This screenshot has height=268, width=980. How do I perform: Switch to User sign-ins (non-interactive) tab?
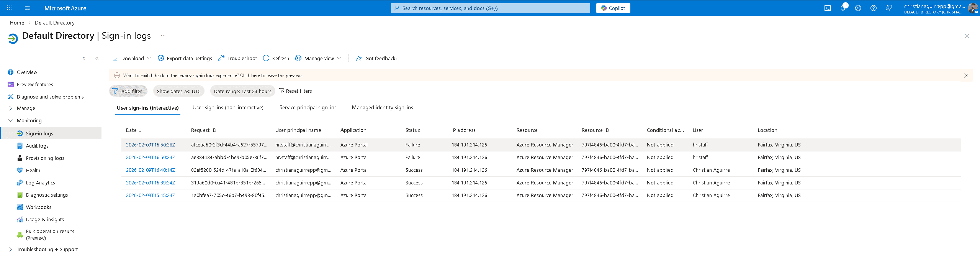[x=228, y=108]
